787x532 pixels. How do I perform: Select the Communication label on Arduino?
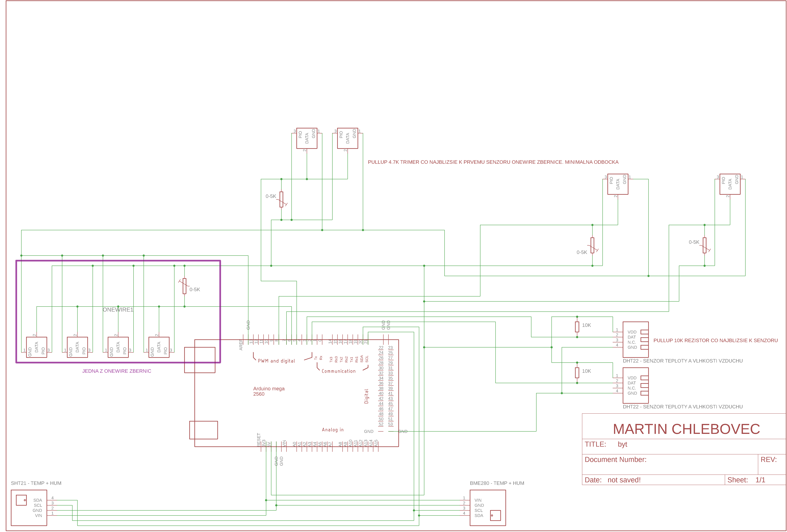pos(339,371)
